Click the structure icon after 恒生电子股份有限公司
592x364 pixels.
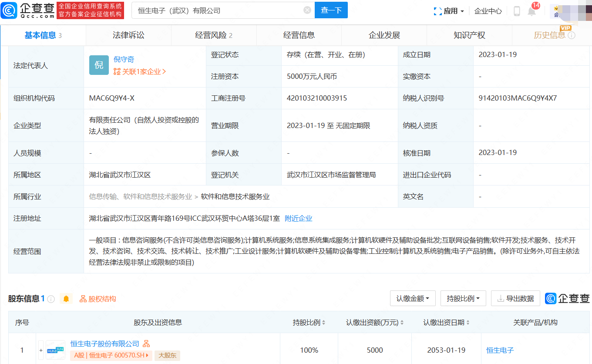pos(146,344)
